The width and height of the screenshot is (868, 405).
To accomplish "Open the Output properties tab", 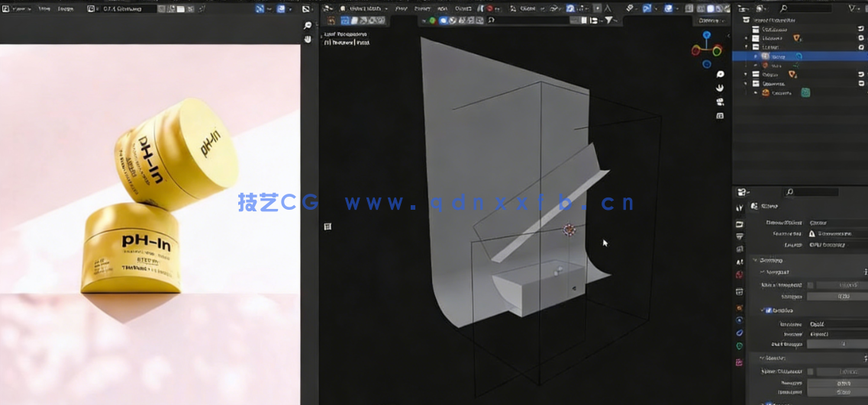I will pos(740,236).
